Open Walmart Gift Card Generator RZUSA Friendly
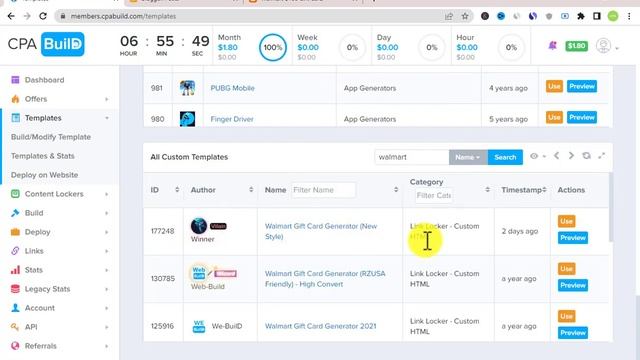 [x=325, y=279]
